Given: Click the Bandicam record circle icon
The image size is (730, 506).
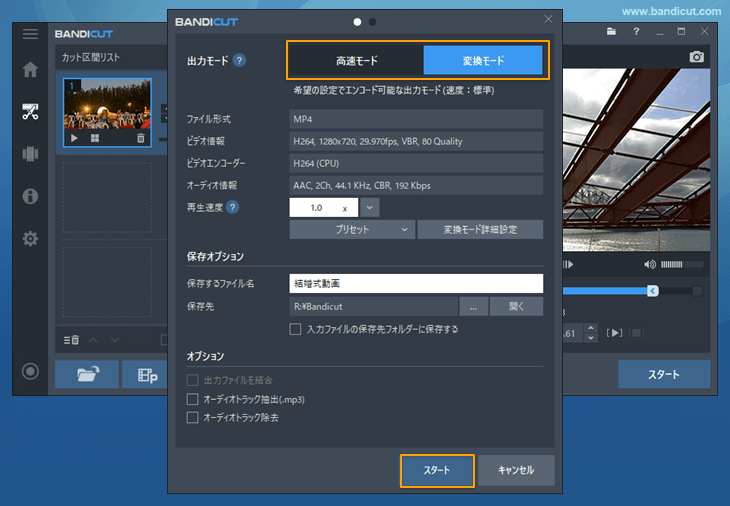Looking at the screenshot, I should click(30, 371).
